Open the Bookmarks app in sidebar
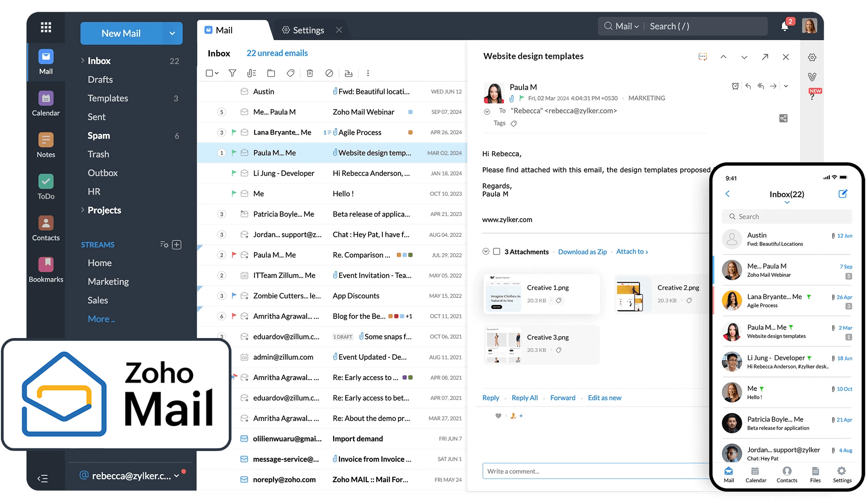This screenshot has width=868, height=503. 46,270
